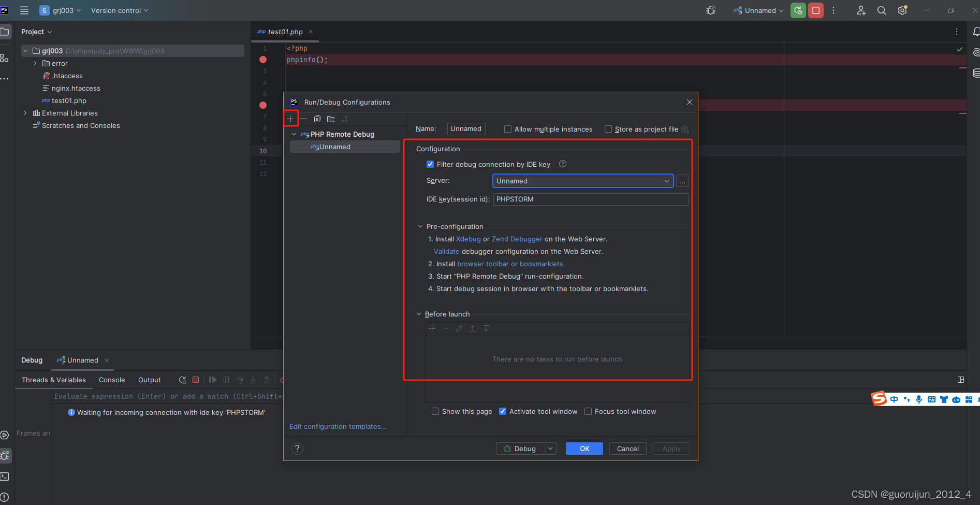This screenshot has width=980, height=505.
Task: Click the green rerun debug button
Action: [x=798, y=10]
